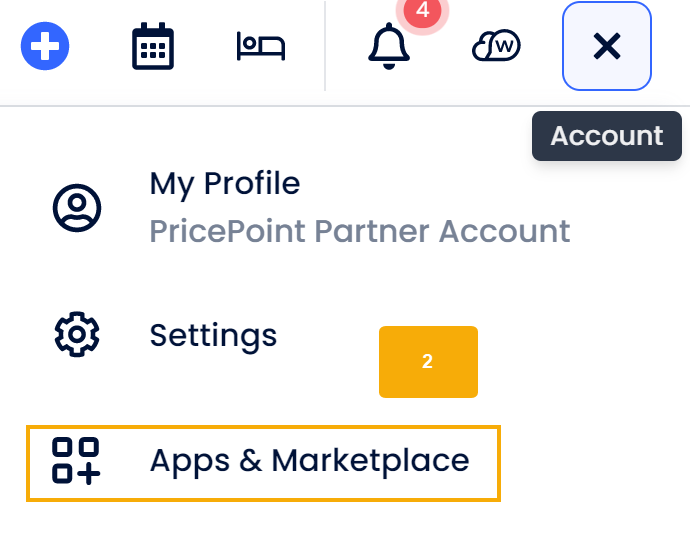Click the Settings gear icon
Screen dimensions: 690x545
point(77,335)
